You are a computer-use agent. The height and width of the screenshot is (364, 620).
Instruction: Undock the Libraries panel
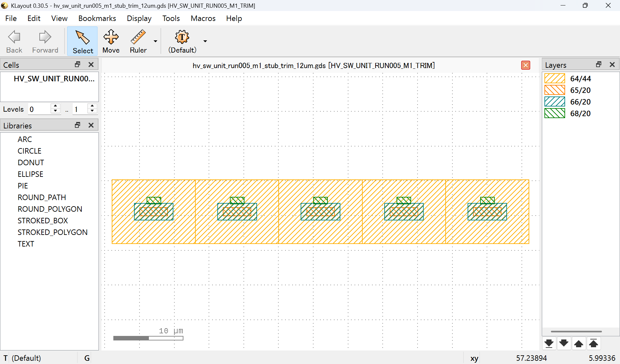(x=77, y=125)
